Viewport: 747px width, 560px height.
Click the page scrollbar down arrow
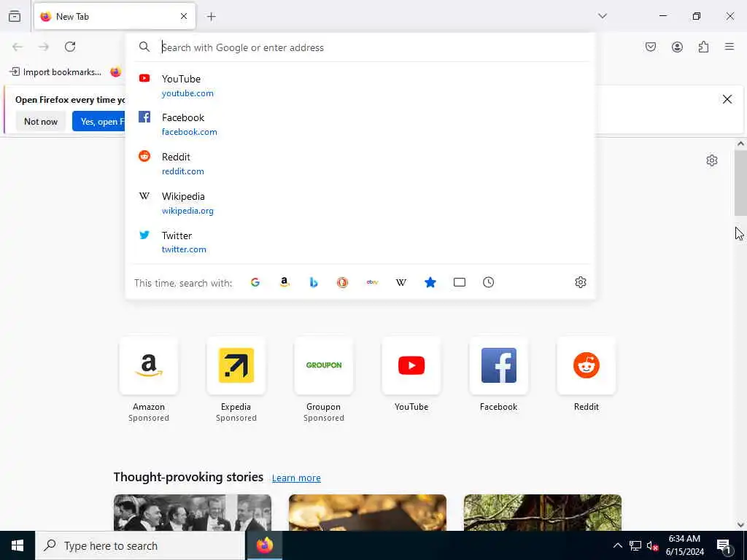(740, 525)
